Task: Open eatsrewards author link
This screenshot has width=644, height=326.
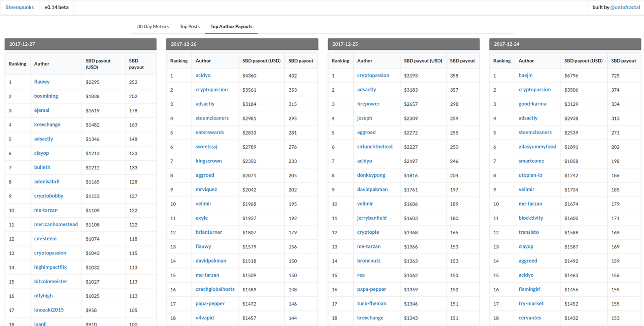Action: [210, 132]
